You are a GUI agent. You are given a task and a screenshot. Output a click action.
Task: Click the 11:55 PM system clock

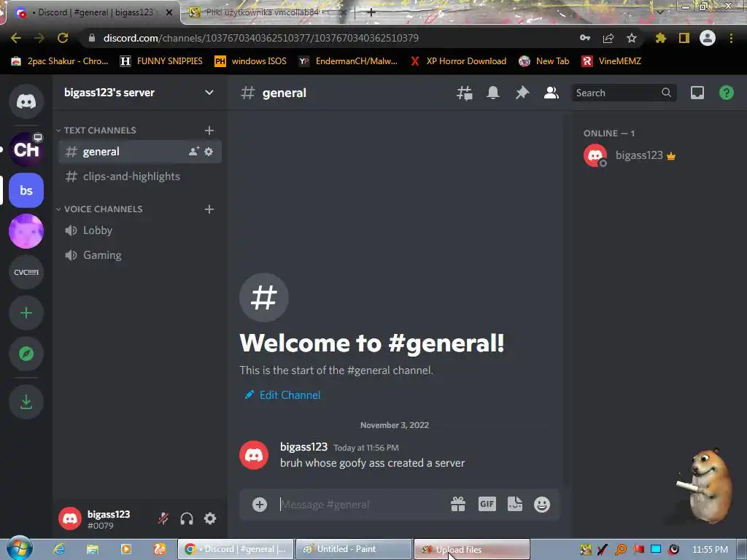tap(710, 550)
